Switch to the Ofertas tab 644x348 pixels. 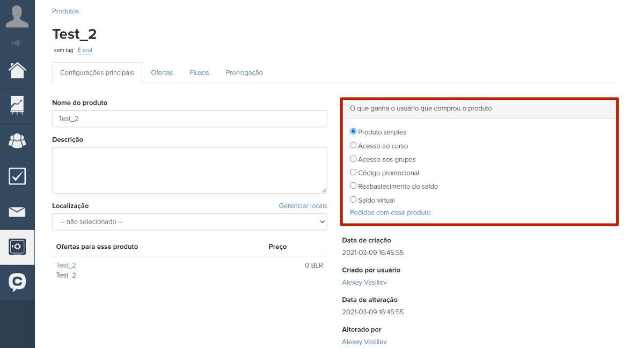pyautogui.click(x=162, y=73)
